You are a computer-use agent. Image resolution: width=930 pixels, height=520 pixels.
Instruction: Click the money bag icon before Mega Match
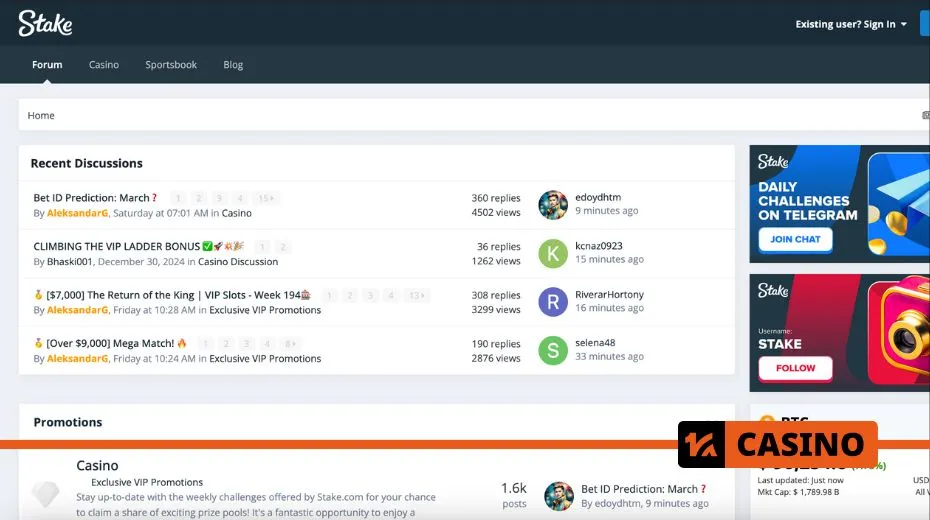tap(39, 343)
